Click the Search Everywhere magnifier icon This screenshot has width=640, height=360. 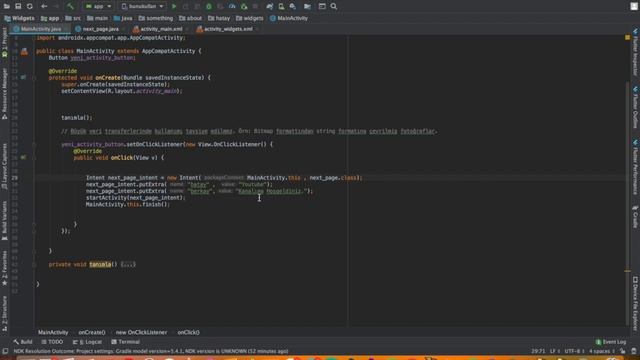[334, 6]
